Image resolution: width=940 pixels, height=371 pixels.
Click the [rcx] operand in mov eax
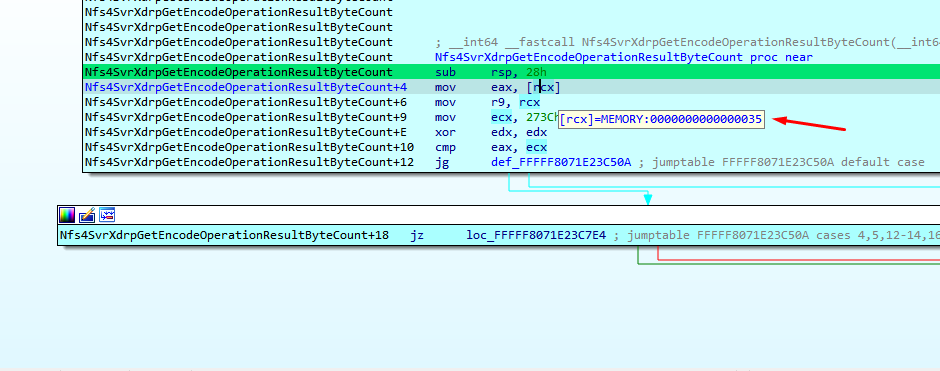coord(543,88)
